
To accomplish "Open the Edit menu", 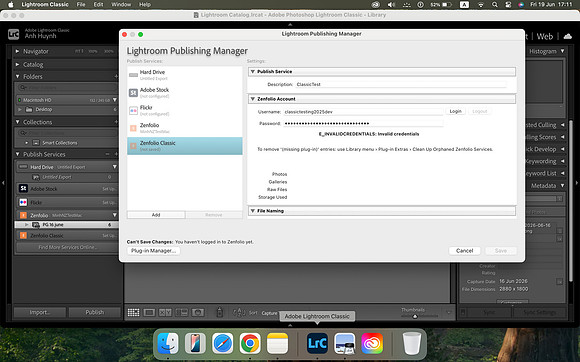I will pyautogui.click(x=98, y=4).
